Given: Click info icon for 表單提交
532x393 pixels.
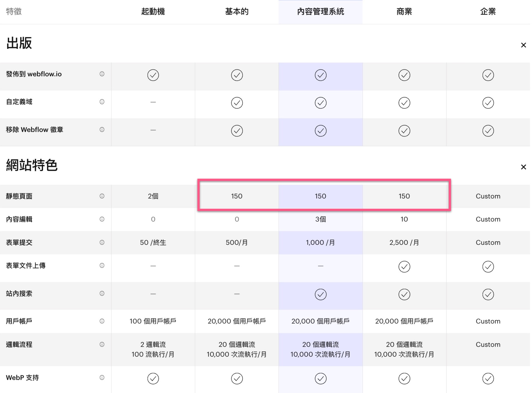Looking at the screenshot, I should click(x=102, y=243).
